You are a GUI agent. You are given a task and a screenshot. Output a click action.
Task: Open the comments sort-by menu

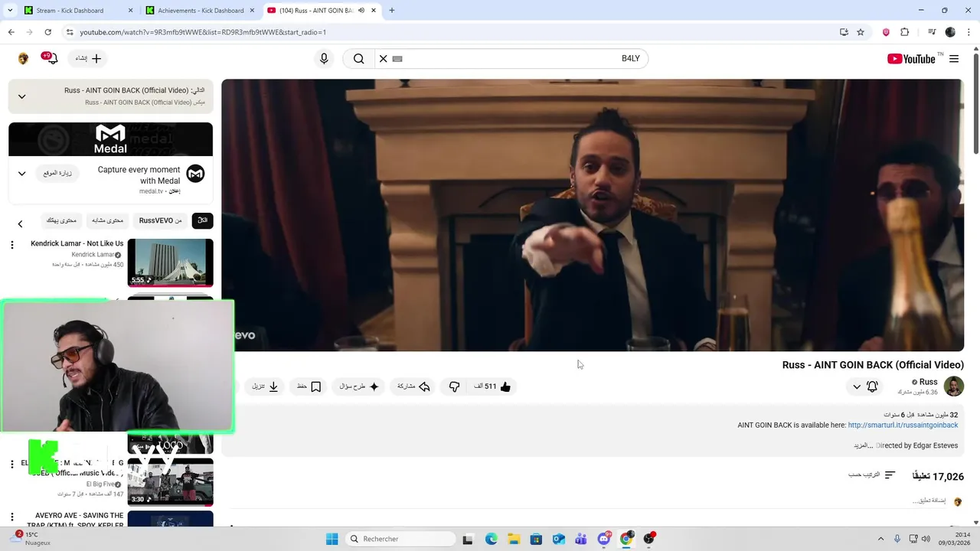point(871,475)
